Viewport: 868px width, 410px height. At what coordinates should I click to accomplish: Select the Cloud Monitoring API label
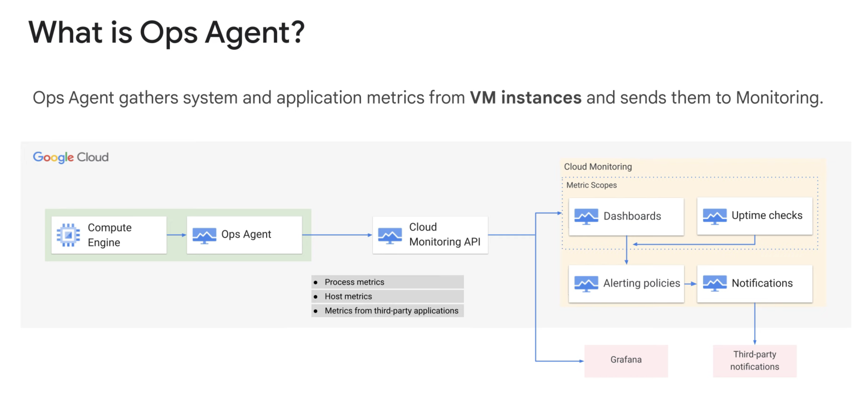pos(445,234)
